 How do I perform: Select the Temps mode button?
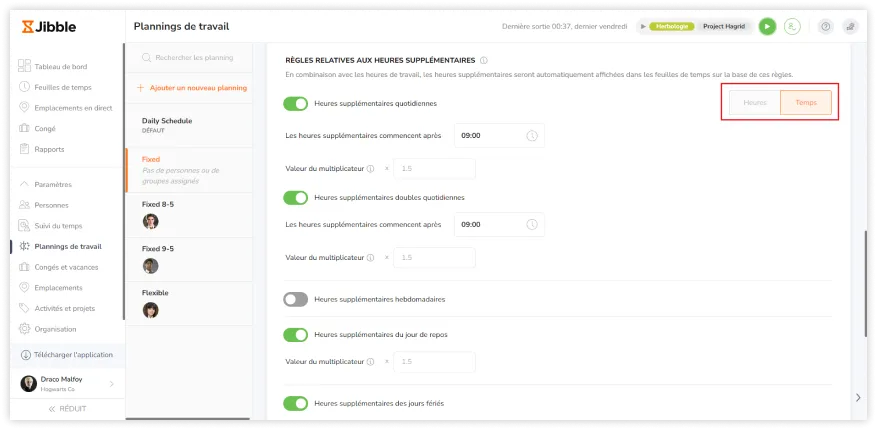pos(806,103)
